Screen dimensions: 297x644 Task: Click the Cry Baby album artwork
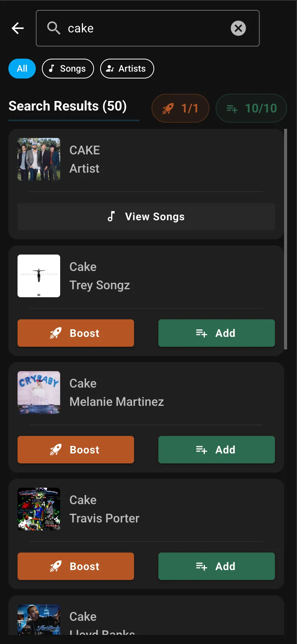point(38,392)
